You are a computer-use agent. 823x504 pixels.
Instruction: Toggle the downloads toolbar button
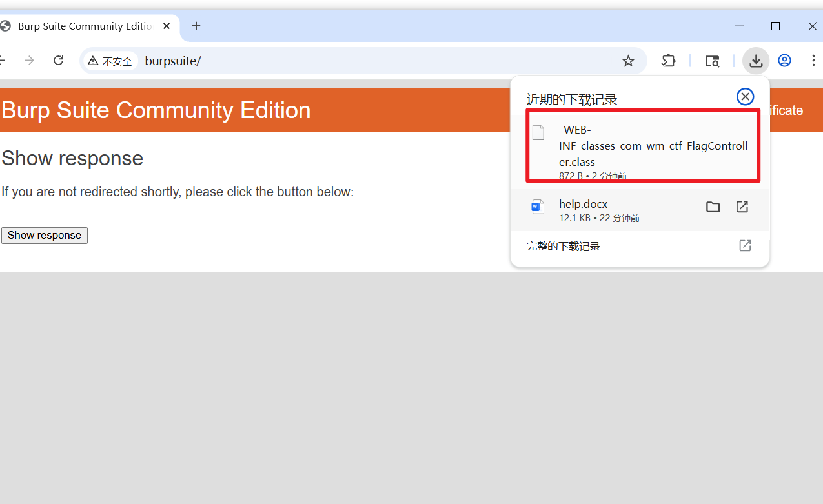[756, 61]
